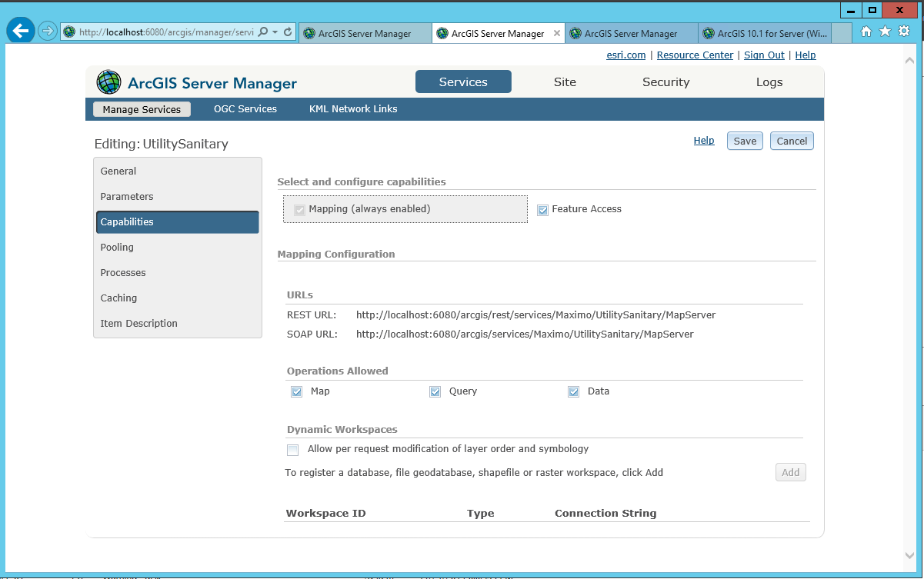
Task: Open the search dropdown arrow in address bar
Action: (275, 32)
